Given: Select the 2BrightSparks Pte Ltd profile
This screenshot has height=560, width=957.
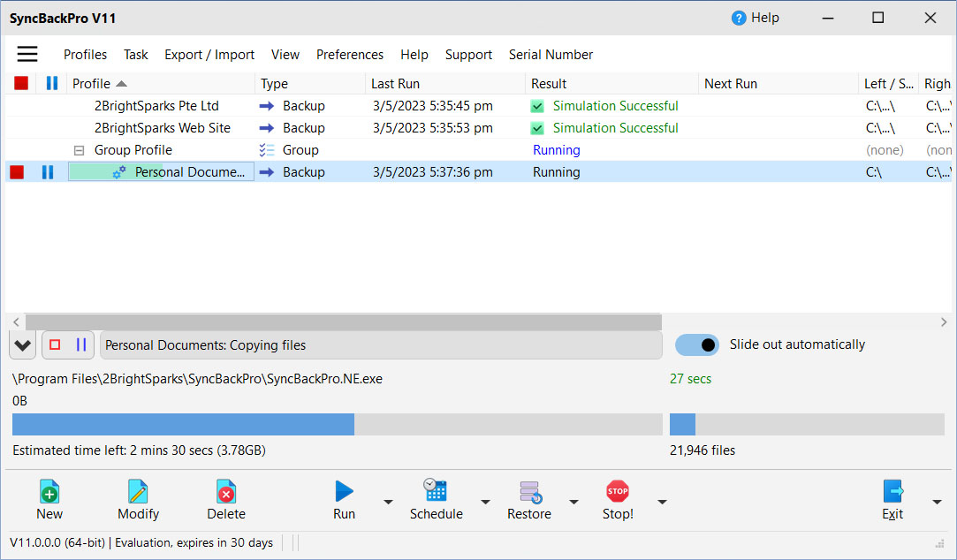Looking at the screenshot, I should pos(156,106).
